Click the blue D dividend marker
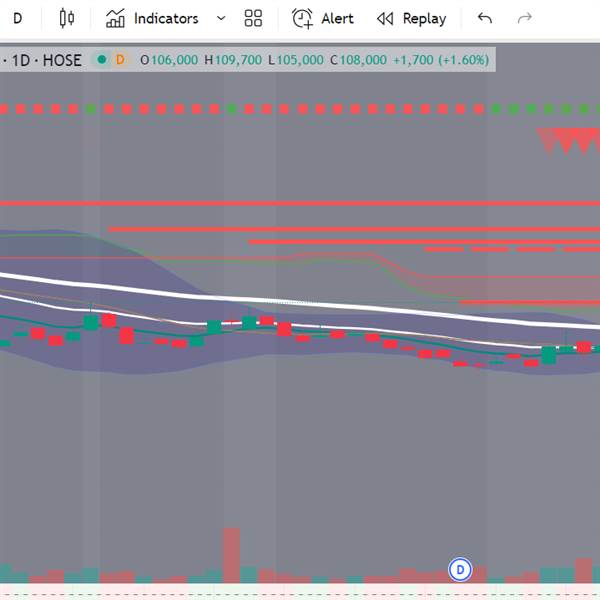 coord(460,570)
